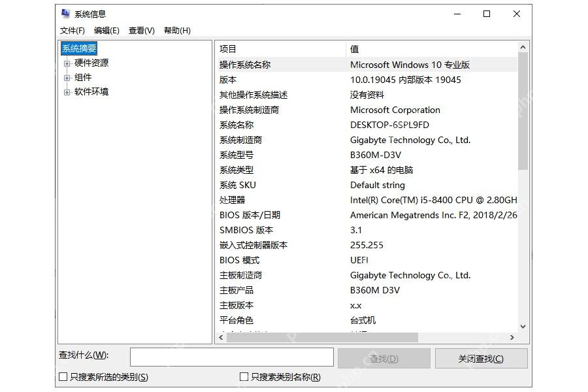Select the 处理器 row label

point(232,200)
